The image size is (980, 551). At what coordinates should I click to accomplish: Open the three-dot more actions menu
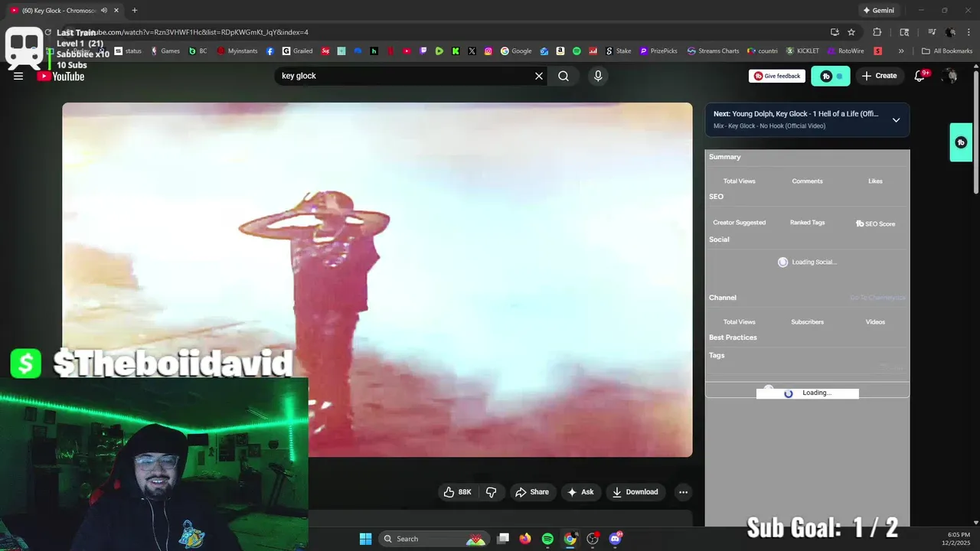coord(683,492)
